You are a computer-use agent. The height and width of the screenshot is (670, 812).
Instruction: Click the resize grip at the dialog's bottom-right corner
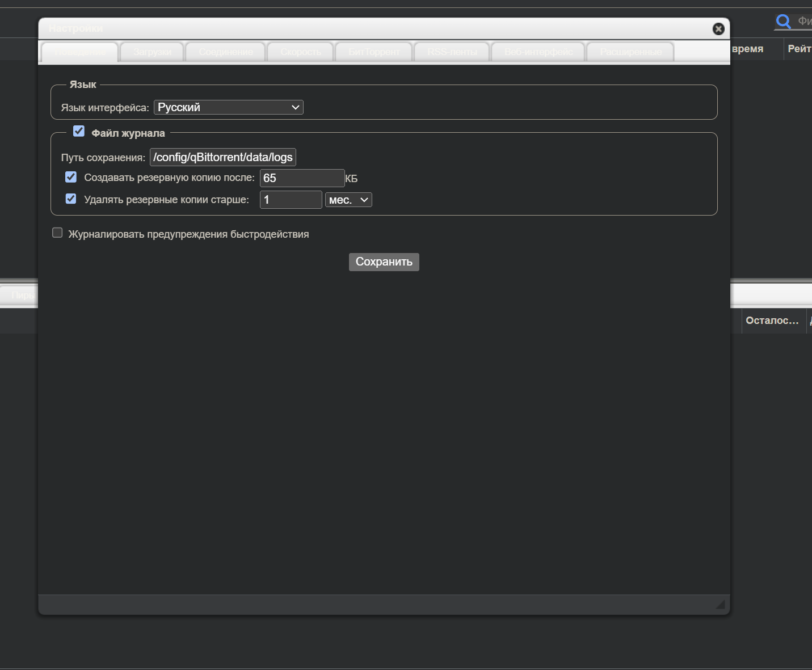click(x=720, y=605)
